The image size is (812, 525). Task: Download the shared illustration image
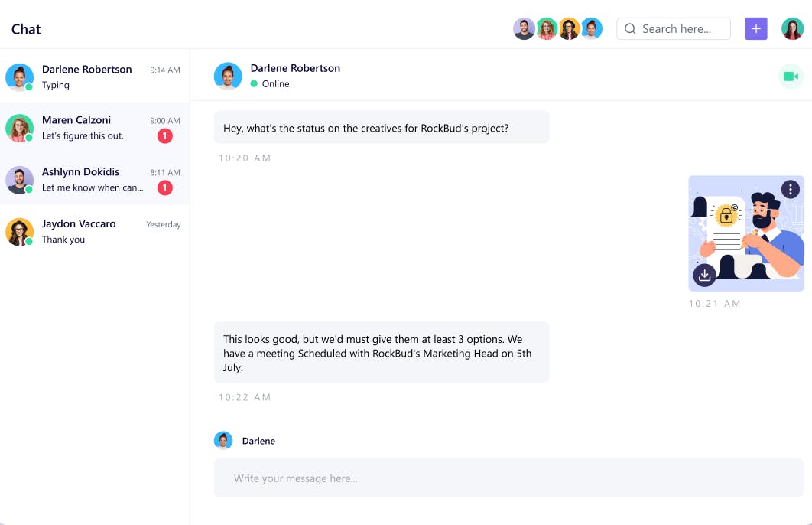[x=704, y=275]
